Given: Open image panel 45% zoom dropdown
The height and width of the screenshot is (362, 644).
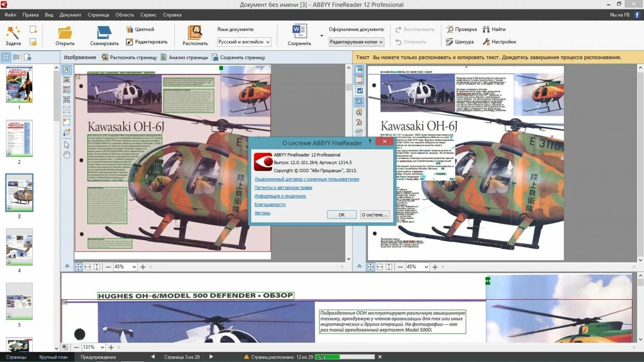Looking at the screenshot, I should (125, 267).
